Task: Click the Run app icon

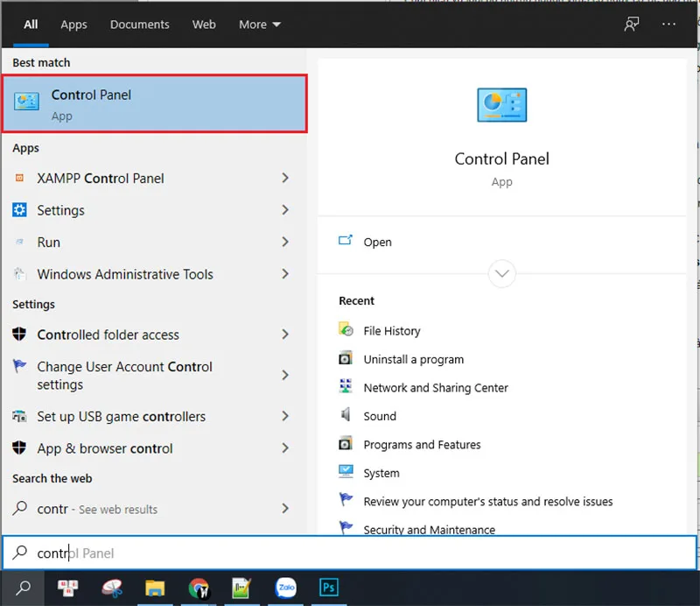Action: point(19,242)
